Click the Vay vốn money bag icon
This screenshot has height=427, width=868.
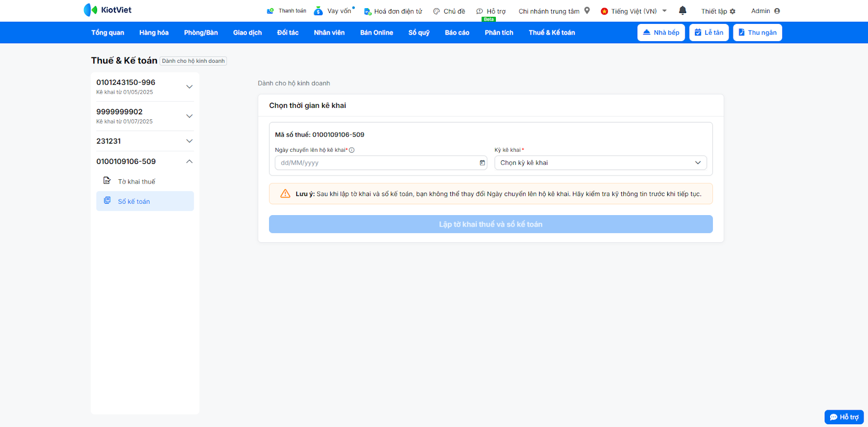(x=318, y=11)
